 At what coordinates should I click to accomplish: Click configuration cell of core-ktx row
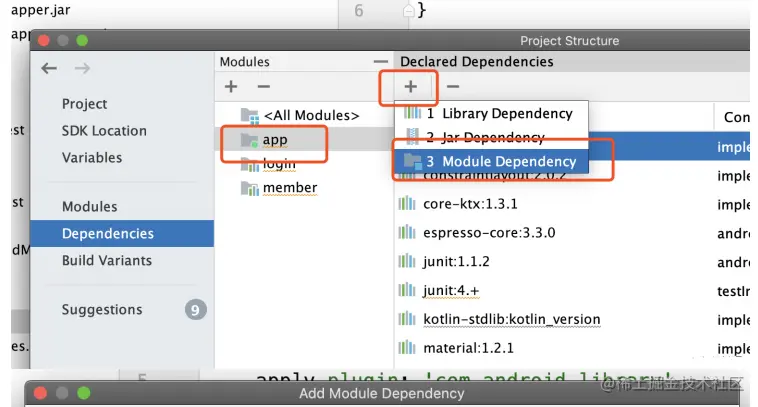point(733,205)
